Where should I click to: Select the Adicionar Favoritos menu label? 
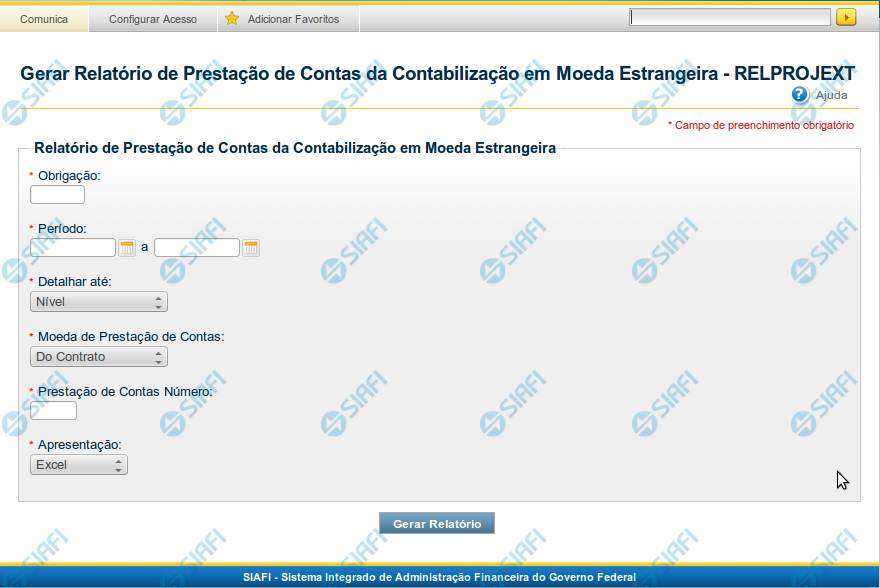click(293, 19)
